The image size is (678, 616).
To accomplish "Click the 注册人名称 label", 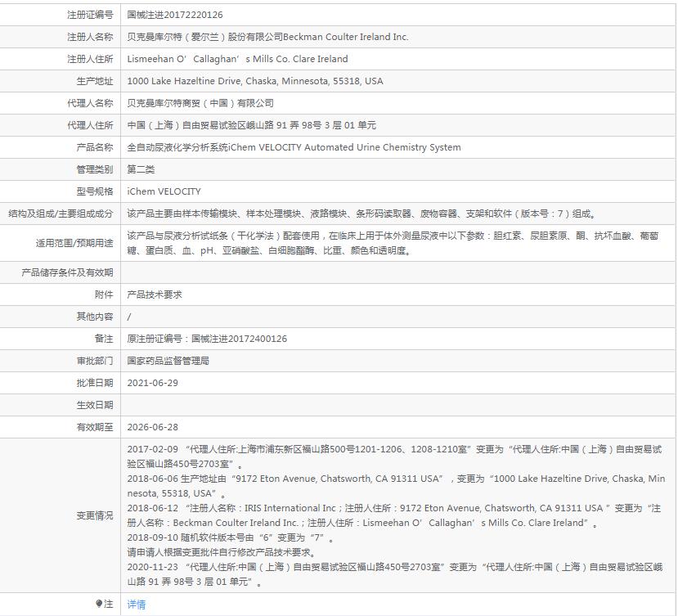I will pyautogui.click(x=90, y=37).
